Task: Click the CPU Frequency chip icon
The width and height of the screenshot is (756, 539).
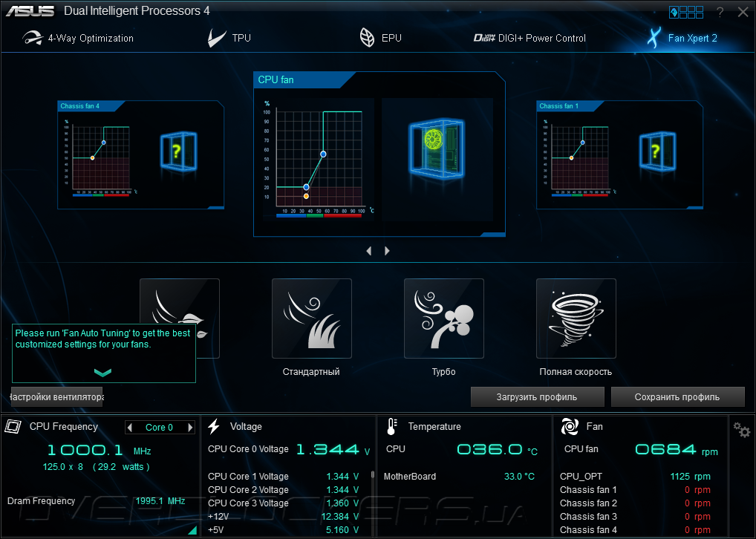Action: click(13, 426)
